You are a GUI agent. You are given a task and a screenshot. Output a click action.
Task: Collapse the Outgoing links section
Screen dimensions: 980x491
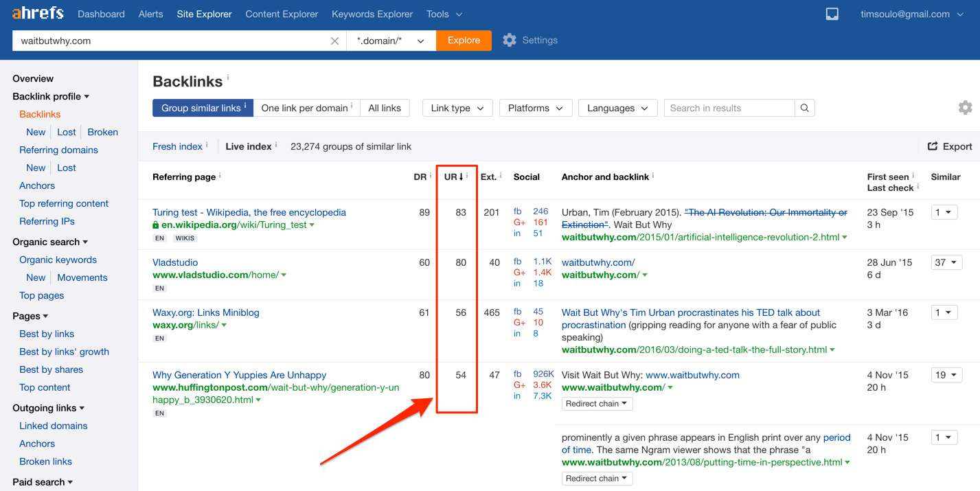[x=49, y=408]
